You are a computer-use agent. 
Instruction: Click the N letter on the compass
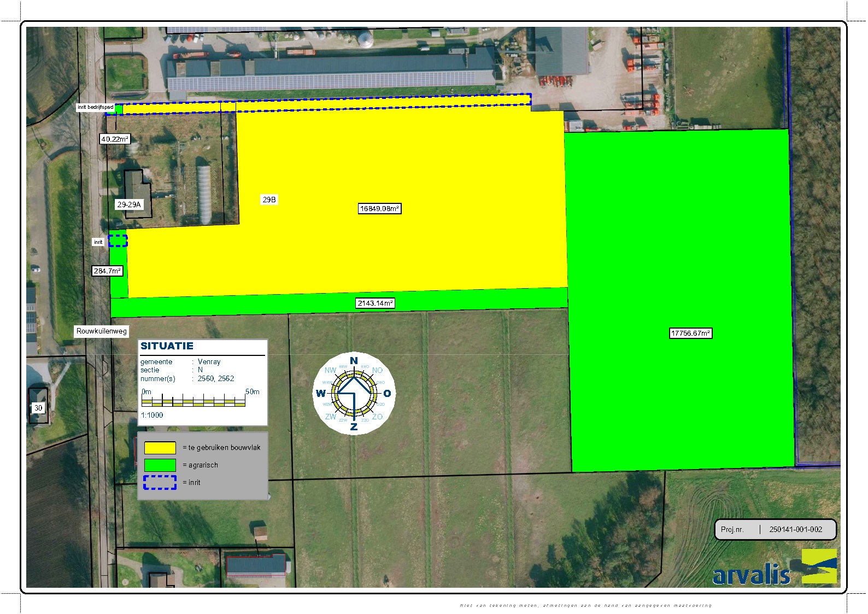[x=354, y=361]
